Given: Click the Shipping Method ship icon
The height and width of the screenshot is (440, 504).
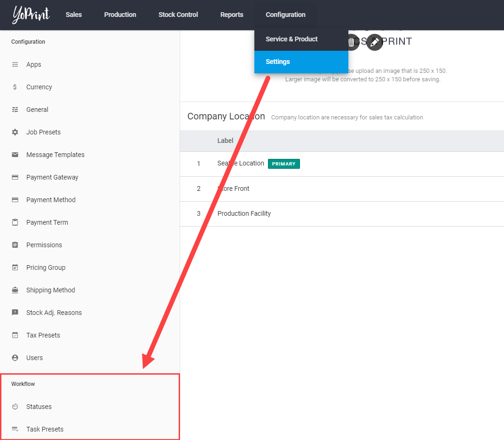Looking at the screenshot, I should [x=15, y=290].
